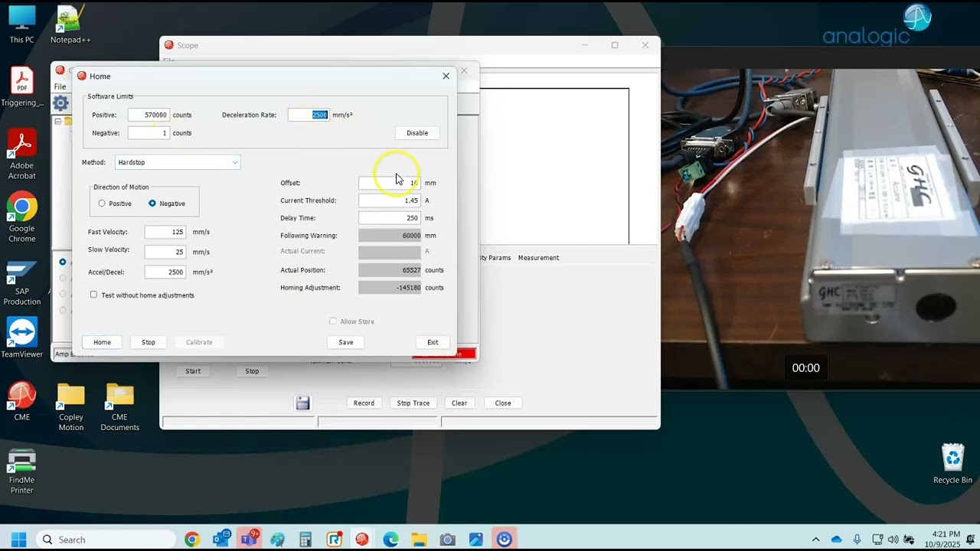Click Current Threshold input field

(390, 201)
